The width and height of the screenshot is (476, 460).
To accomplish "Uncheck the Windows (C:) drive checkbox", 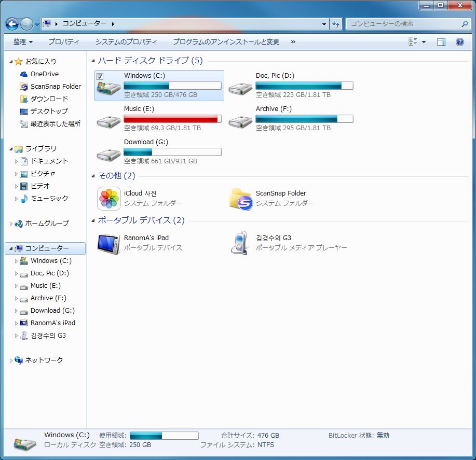I will (100, 76).
